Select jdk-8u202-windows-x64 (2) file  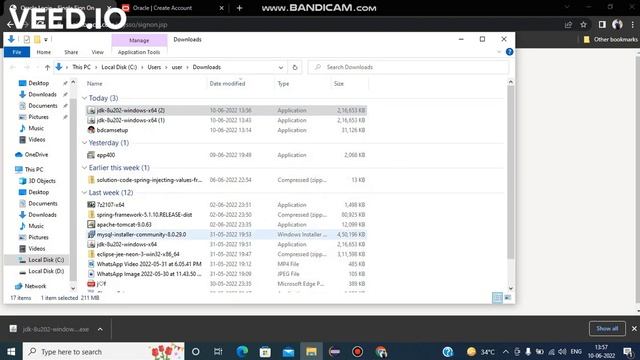227,110
